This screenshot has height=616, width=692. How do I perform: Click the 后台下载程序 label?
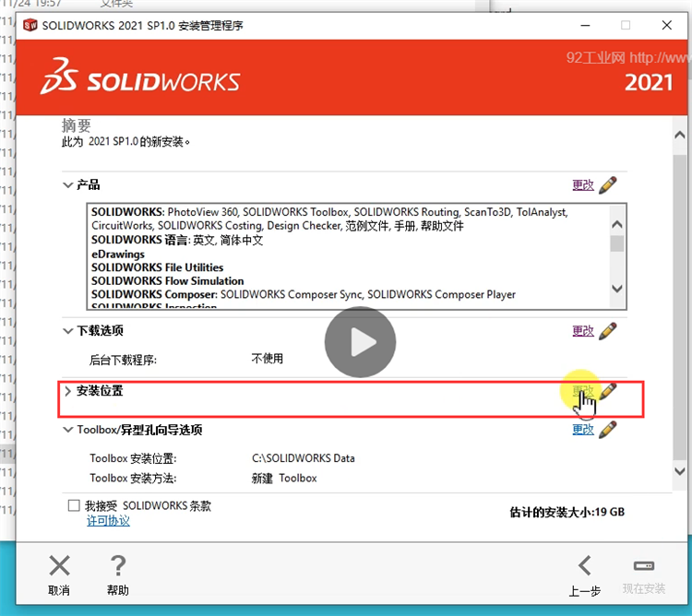click(123, 360)
